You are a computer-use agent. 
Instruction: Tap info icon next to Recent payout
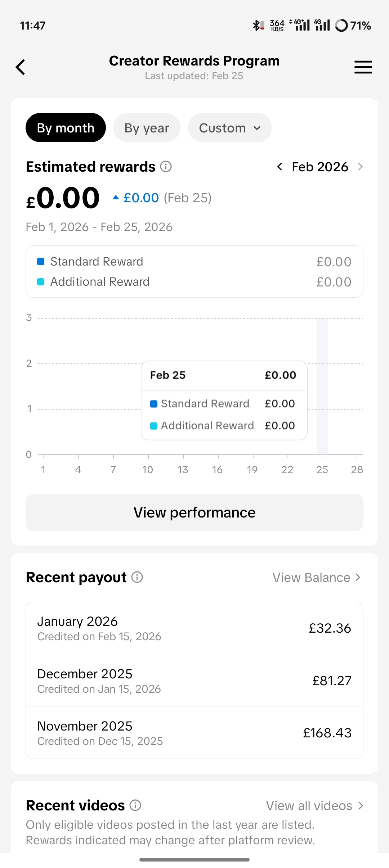tap(137, 577)
